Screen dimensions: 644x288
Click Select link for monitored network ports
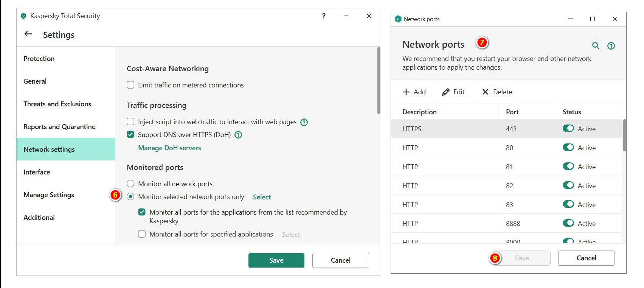coord(262,197)
